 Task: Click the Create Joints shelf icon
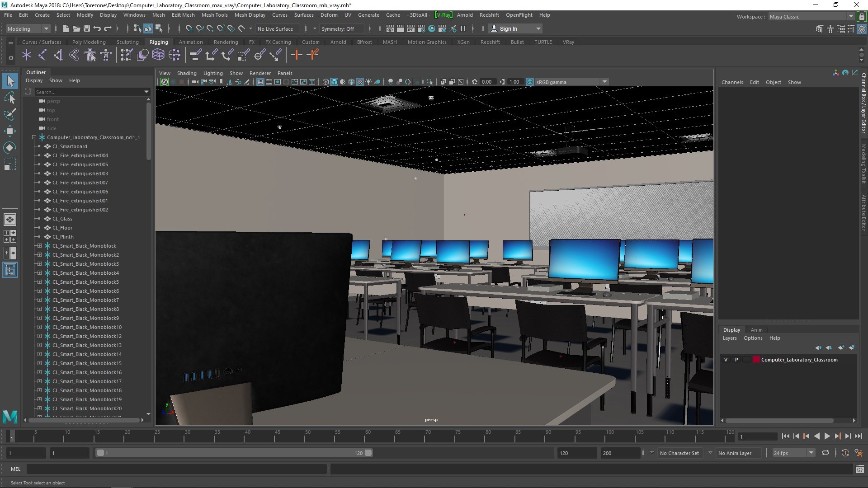42,55
